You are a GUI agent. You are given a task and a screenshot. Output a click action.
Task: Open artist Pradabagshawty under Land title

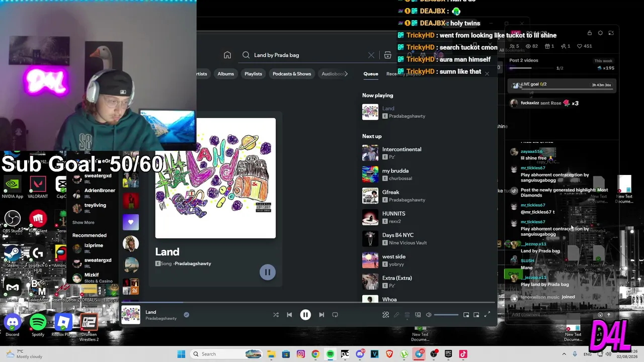click(x=193, y=263)
